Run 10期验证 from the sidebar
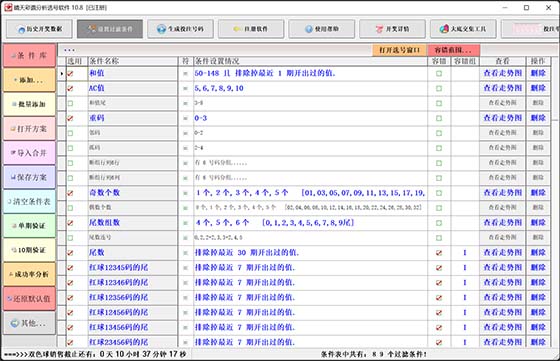The image size is (560, 361). [30, 250]
